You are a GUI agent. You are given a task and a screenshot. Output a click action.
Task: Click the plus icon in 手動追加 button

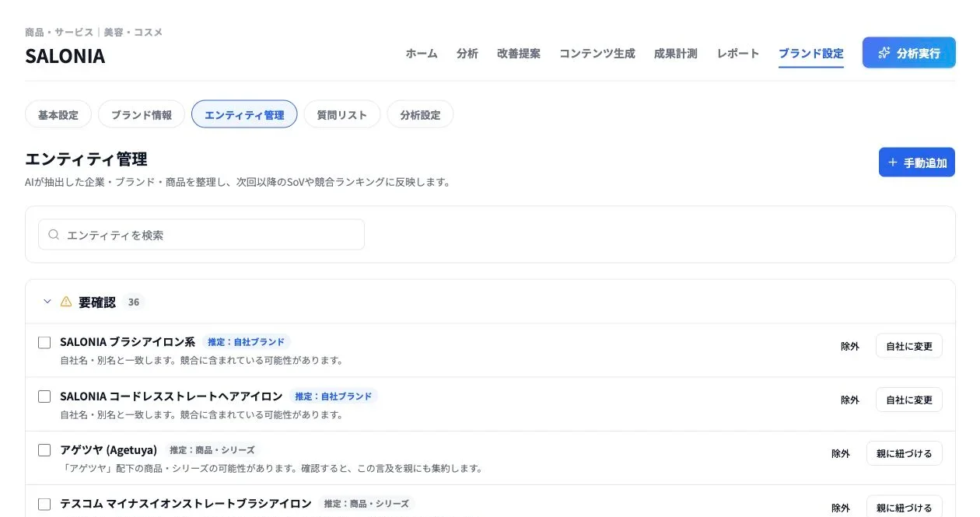893,162
